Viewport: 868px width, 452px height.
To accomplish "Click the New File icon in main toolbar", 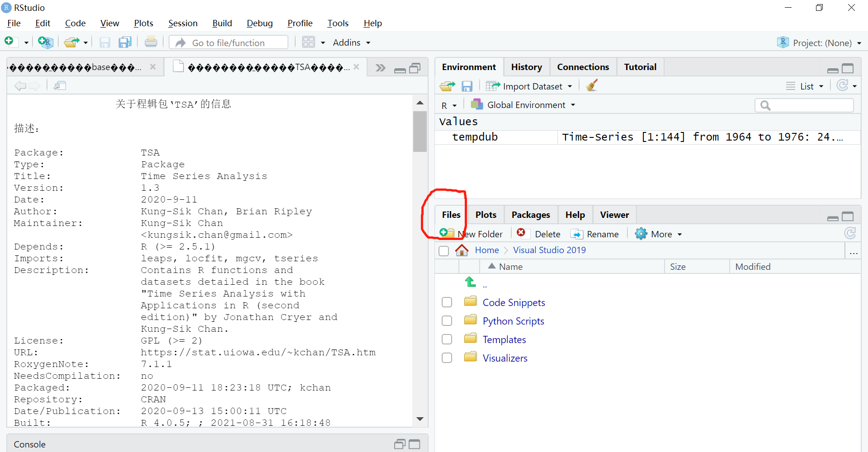I will tap(10, 42).
